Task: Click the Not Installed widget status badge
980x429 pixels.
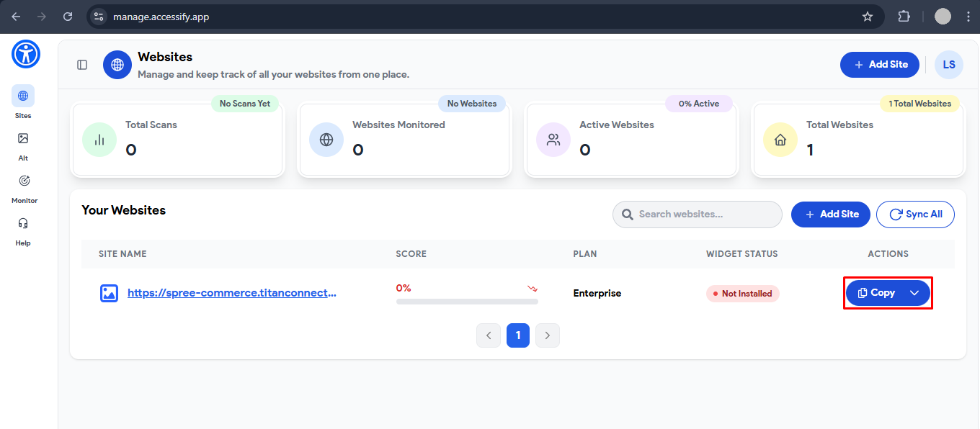Action: pyautogui.click(x=742, y=293)
